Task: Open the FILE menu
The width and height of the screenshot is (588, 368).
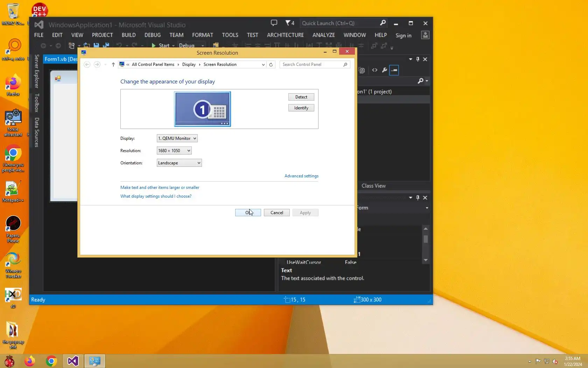Action: [x=39, y=35]
